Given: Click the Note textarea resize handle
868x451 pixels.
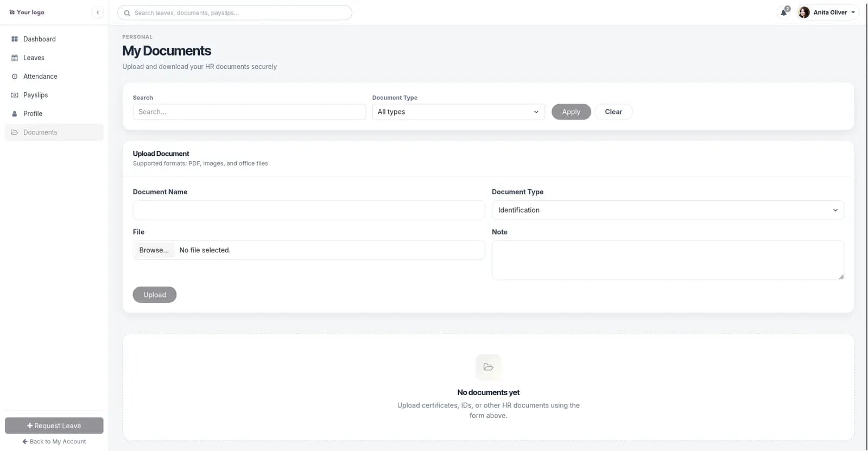Looking at the screenshot, I should 841,277.
